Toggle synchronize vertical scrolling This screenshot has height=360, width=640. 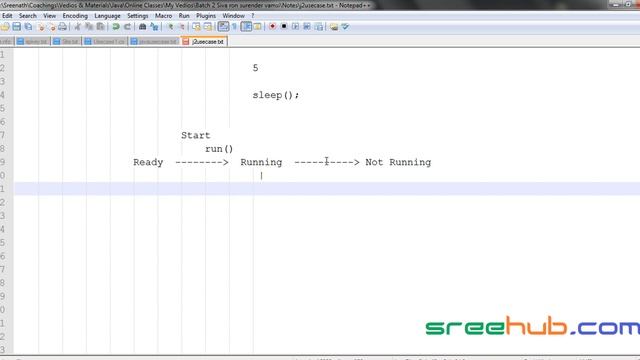click(x=196, y=27)
